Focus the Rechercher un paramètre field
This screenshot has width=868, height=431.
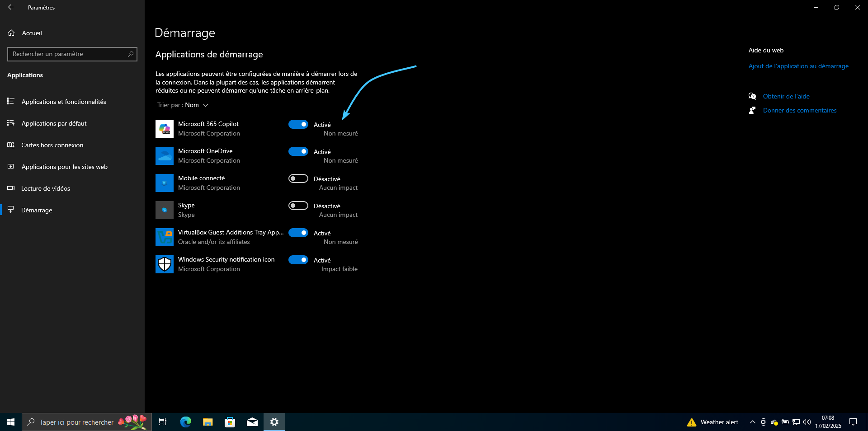click(72, 54)
